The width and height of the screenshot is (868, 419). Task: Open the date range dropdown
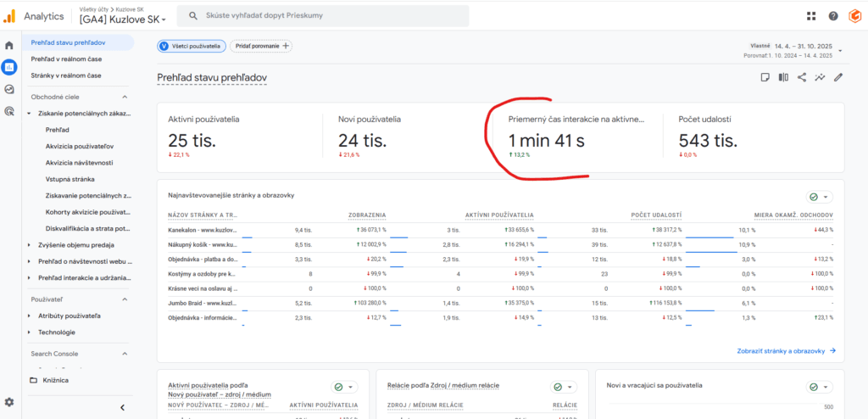coord(840,50)
